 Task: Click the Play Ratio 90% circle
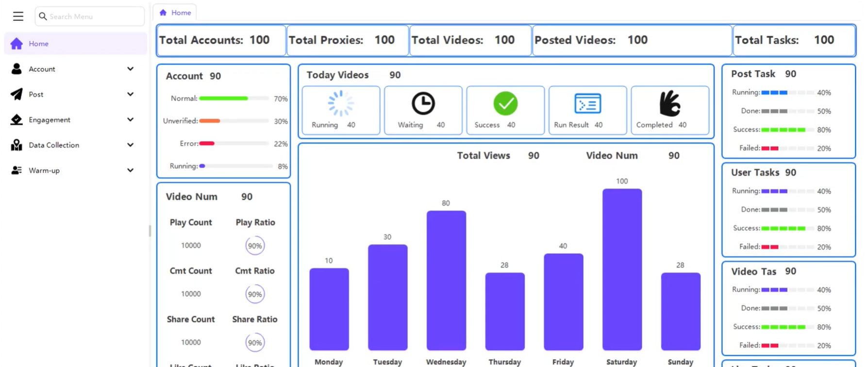click(255, 246)
